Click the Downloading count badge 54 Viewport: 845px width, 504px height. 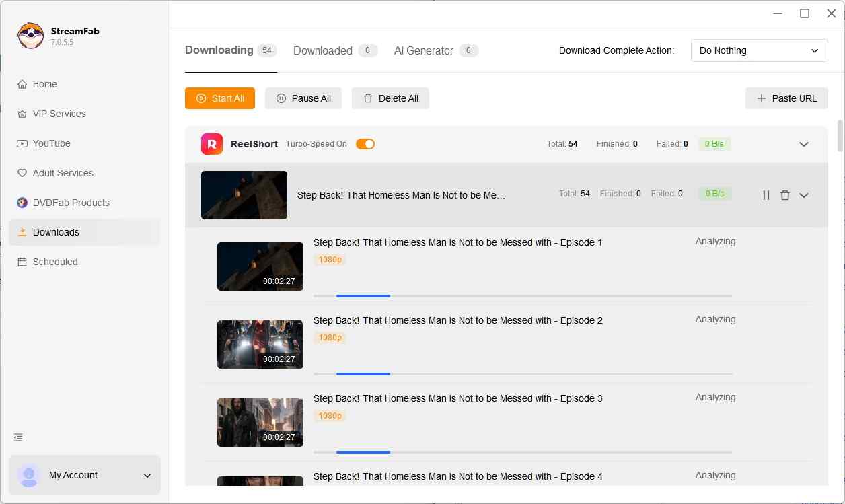(267, 50)
